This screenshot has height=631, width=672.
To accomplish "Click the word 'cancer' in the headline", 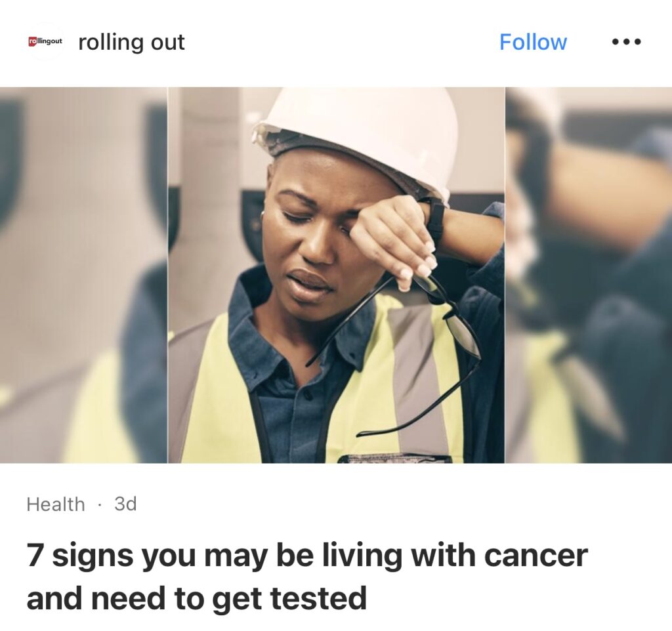I will (x=535, y=555).
